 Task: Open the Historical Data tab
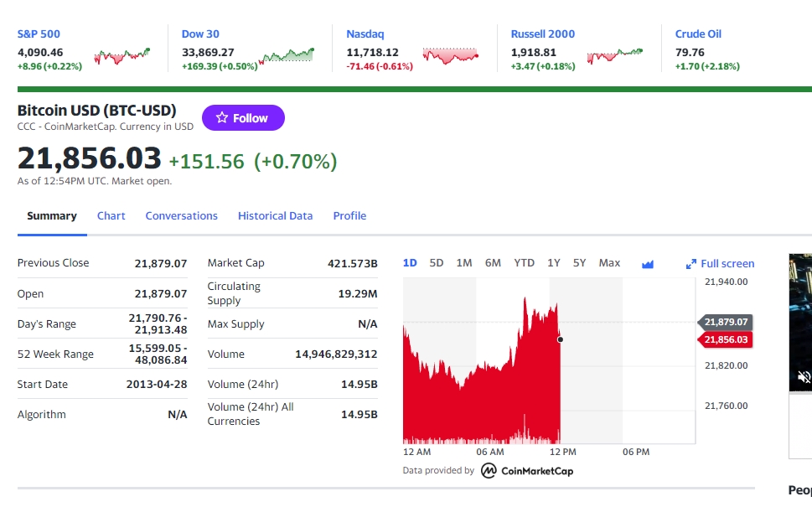pos(275,216)
